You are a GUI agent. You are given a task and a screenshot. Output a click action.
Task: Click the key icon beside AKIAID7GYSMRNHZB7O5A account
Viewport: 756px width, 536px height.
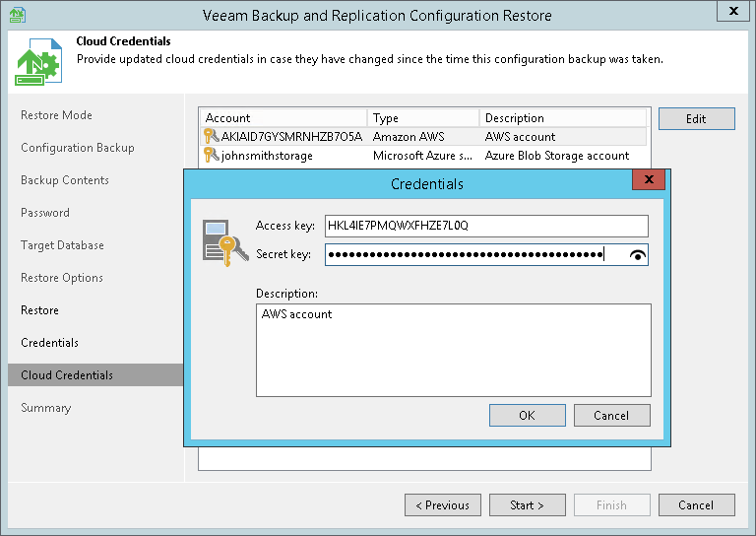[x=209, y=136]
